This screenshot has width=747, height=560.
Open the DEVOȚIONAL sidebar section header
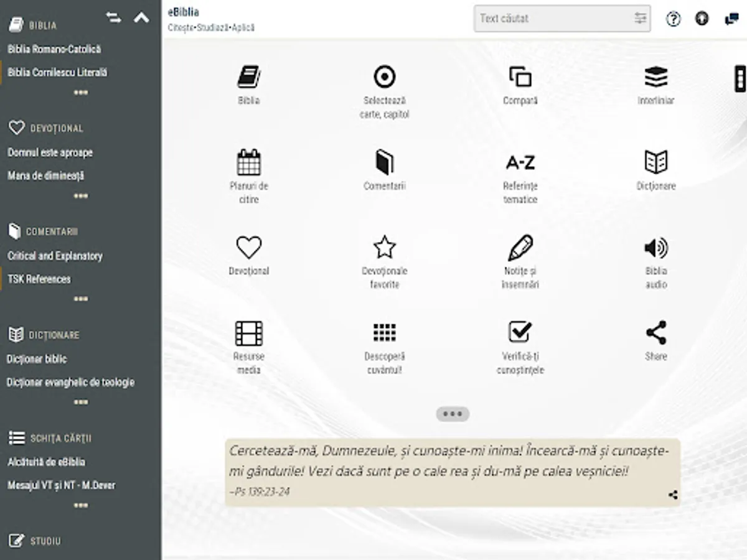45,128
